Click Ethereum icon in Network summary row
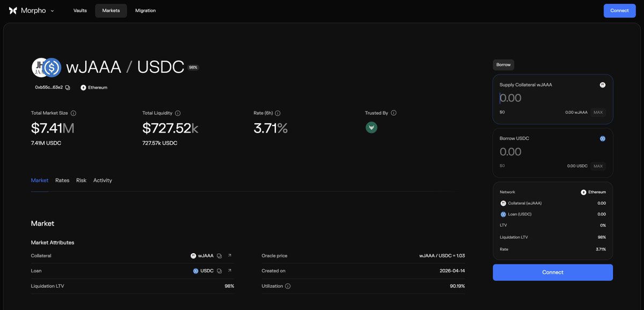Screen dimensions: 644x310 (583, 192)
